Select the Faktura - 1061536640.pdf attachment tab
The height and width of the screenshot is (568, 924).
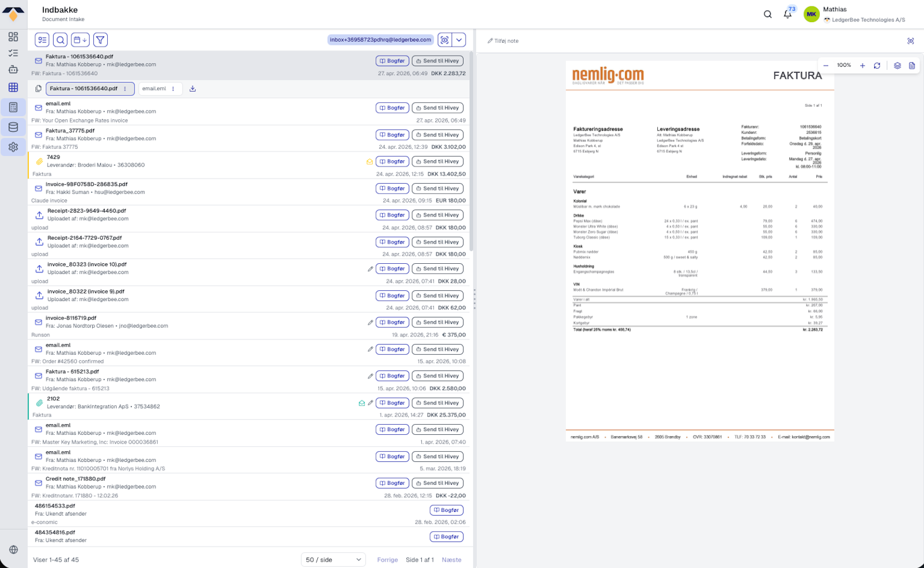point(84,89)
